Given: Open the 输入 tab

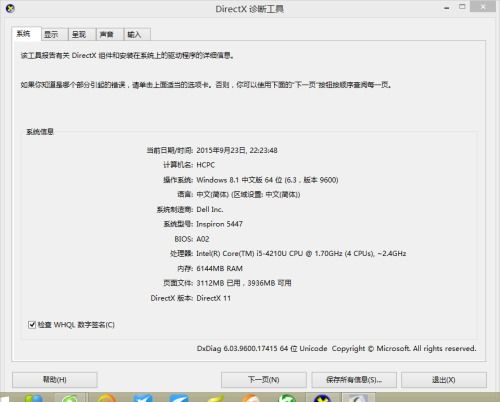Looking at the screenshot, I should click(x=137, y=34).
